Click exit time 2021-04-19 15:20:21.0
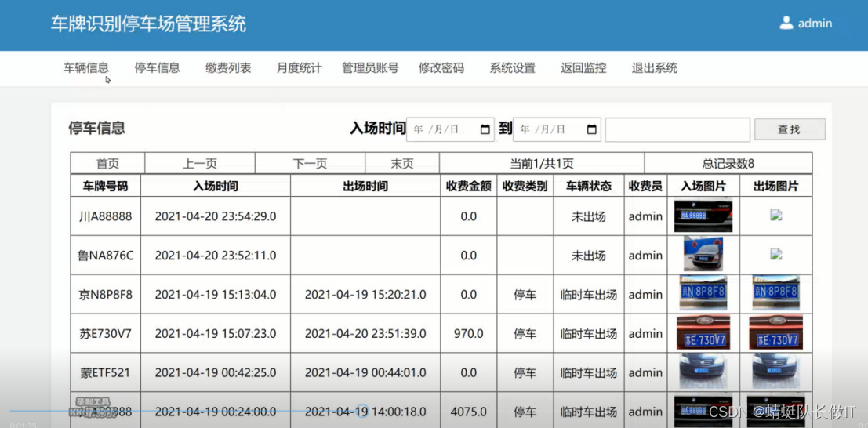868x428 pixels. (x=365, y=295)
